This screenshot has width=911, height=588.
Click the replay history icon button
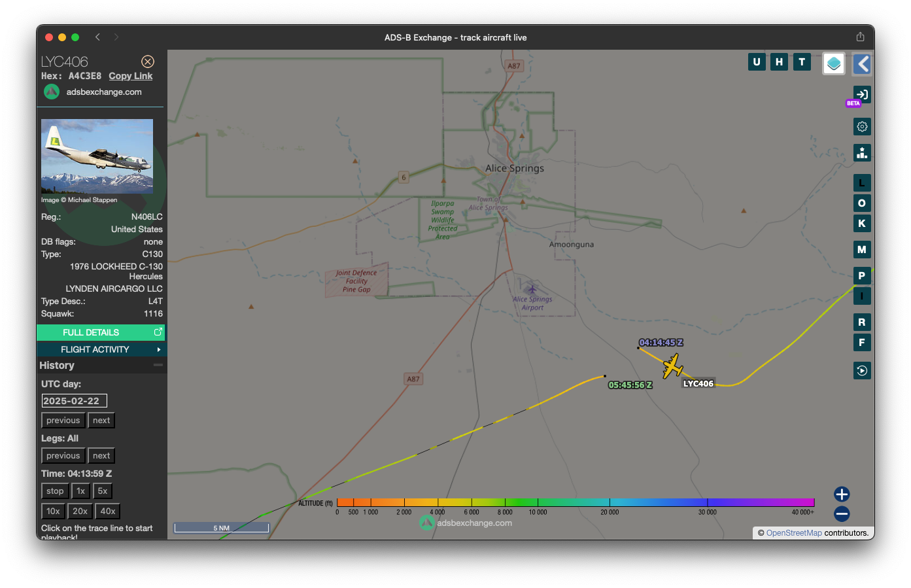[x=862, y=371]
